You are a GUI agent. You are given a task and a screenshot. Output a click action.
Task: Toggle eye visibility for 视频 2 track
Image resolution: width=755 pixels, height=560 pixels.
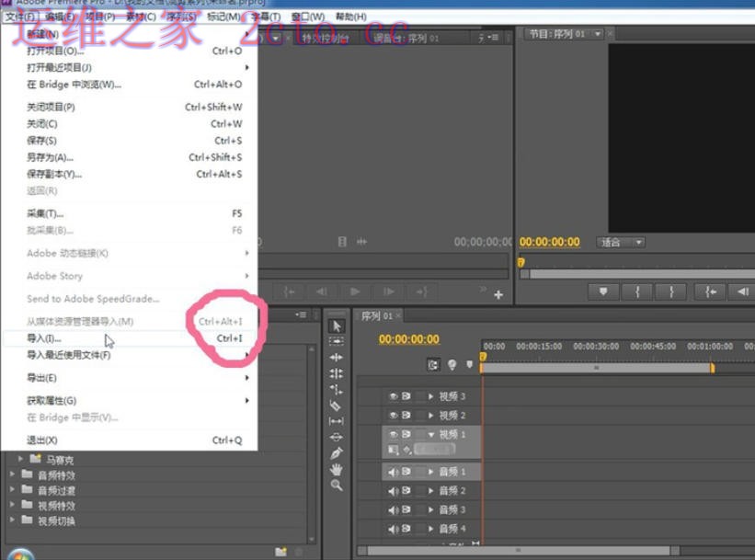click(x=394, y=415)
